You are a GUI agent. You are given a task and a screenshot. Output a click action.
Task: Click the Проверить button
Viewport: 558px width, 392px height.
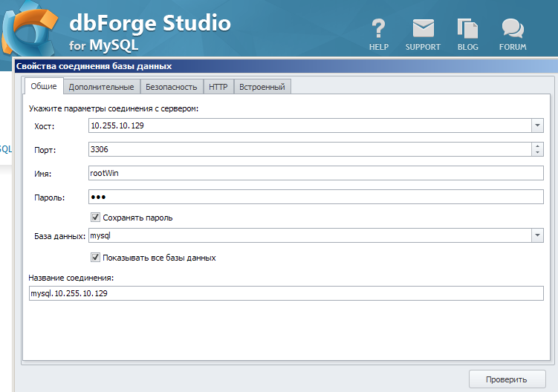coord(507,379)
